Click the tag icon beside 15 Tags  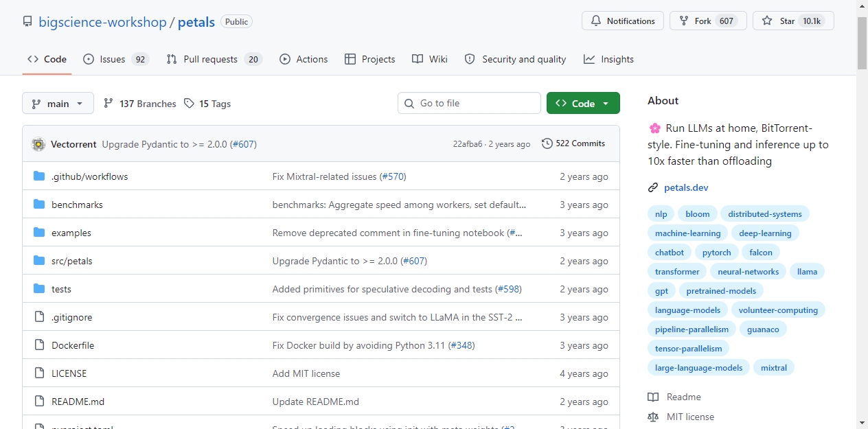190,104
